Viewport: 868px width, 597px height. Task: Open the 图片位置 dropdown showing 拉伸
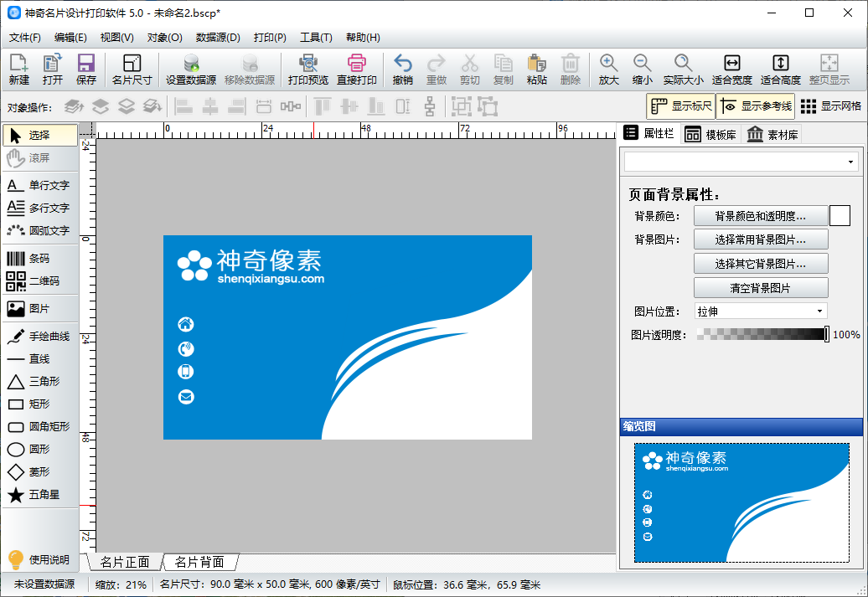click(760, 311)
